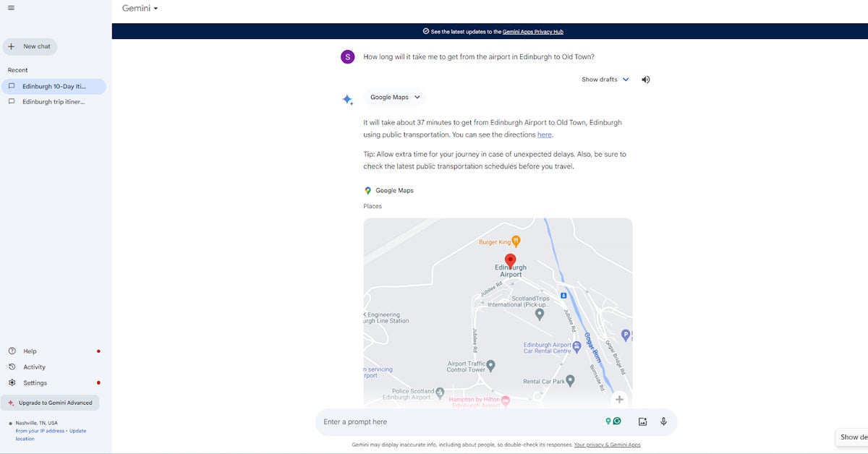
Task: Use microphone for voice input
Action: [x=663, y=422]
